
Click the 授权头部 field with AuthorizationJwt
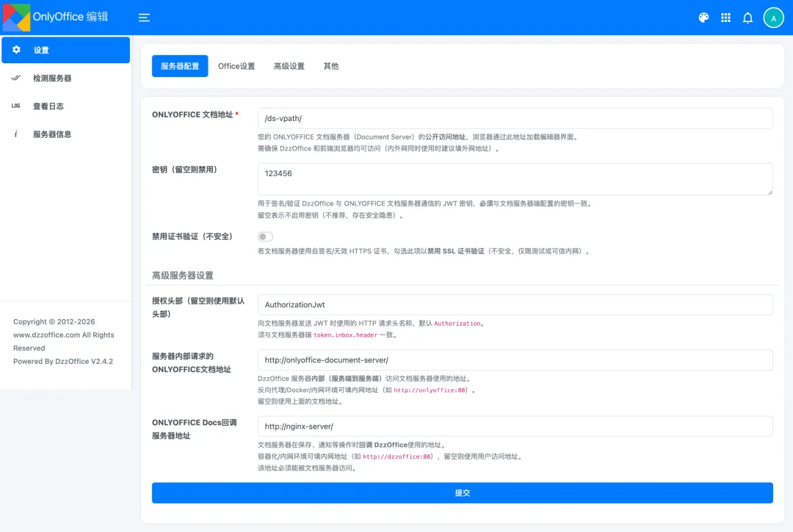(515, 305)
